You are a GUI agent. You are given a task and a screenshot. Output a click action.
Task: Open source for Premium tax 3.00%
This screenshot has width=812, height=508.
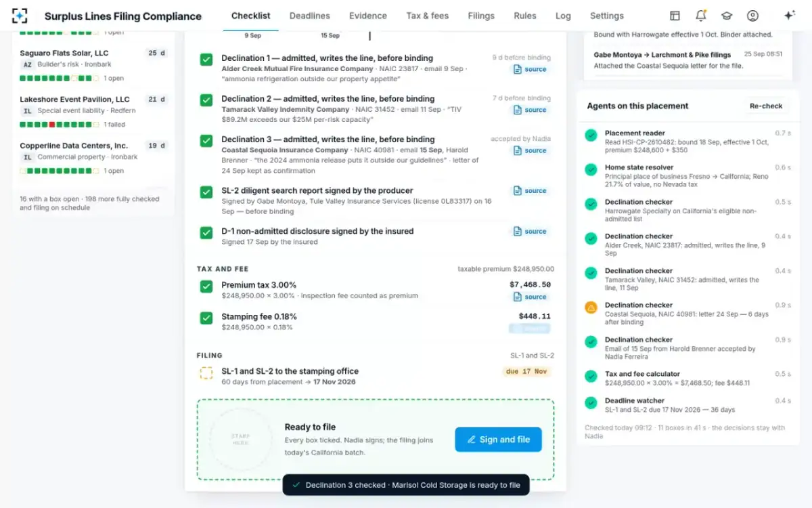click(530, 297)
